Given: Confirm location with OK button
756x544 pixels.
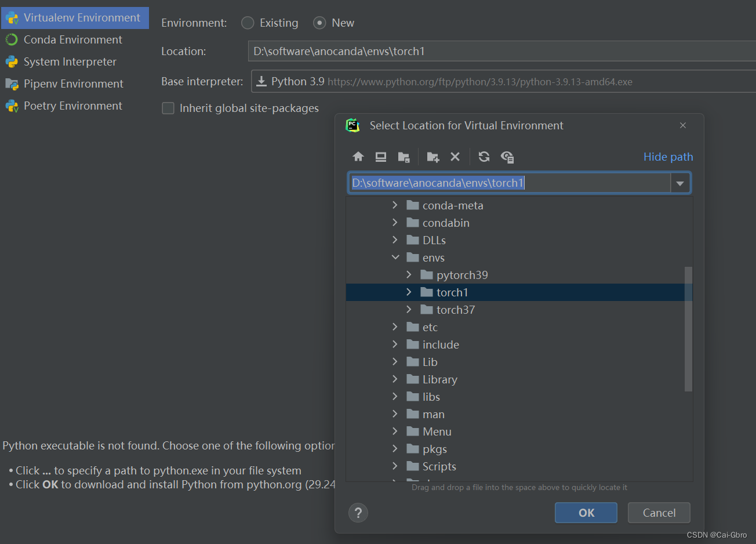Looking at the screenshot, I should (586, 513).
